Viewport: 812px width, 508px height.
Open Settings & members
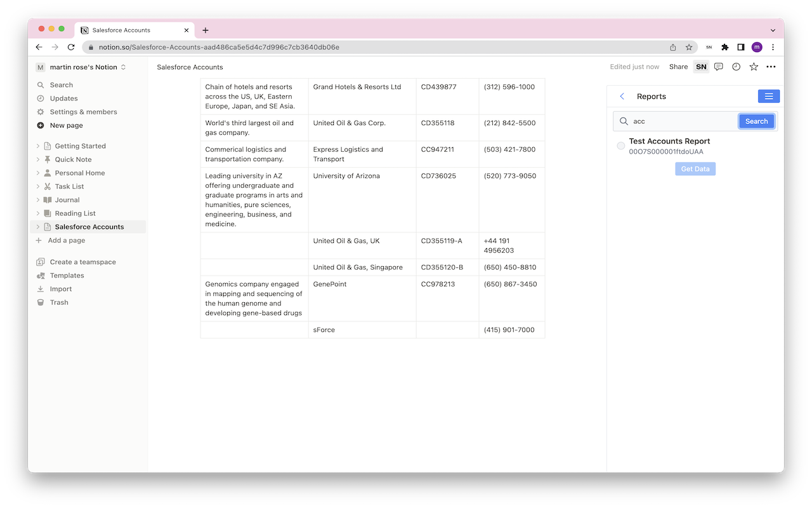[x=83, y=111]
